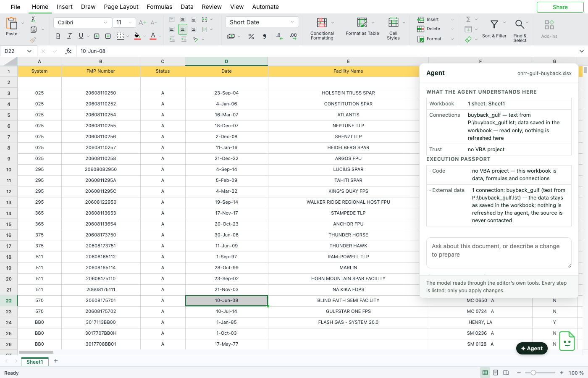Toggle Underline formatting

(81, 36)
